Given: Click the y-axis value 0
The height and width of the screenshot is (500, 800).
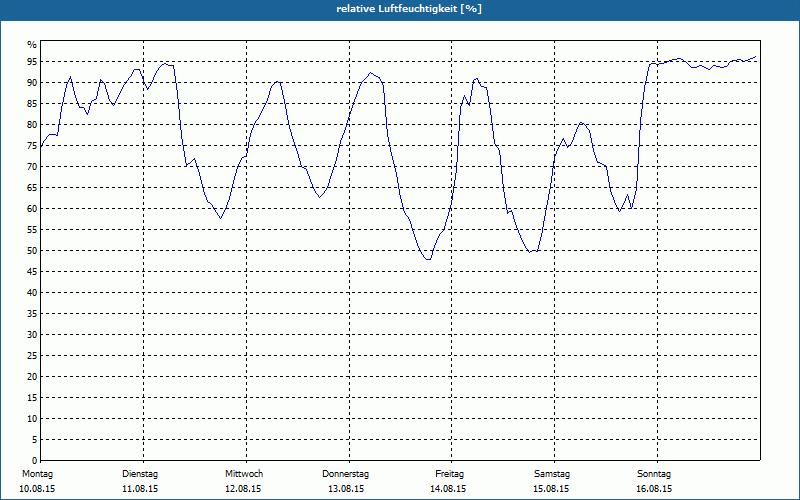Looking at the screenshot, I should point(35,461).
